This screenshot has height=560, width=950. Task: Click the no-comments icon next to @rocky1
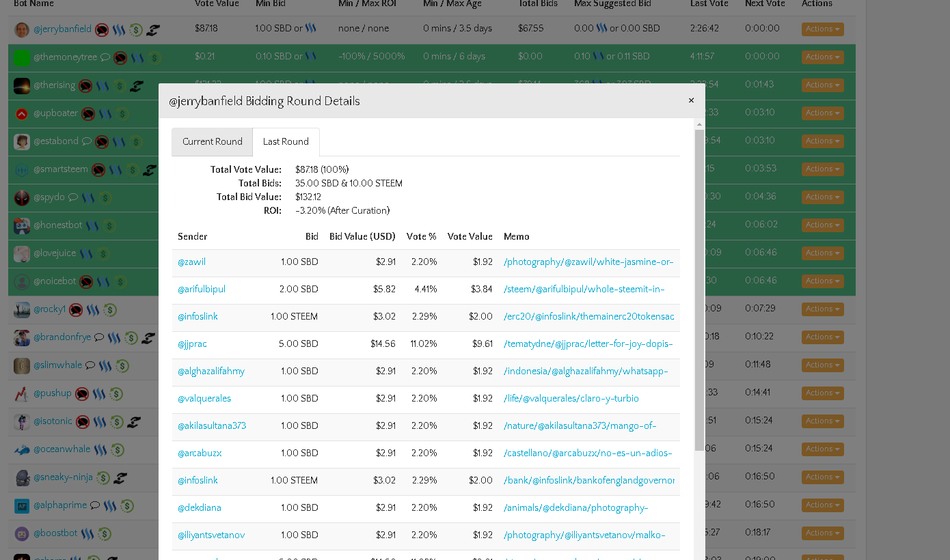pos(76,309)
